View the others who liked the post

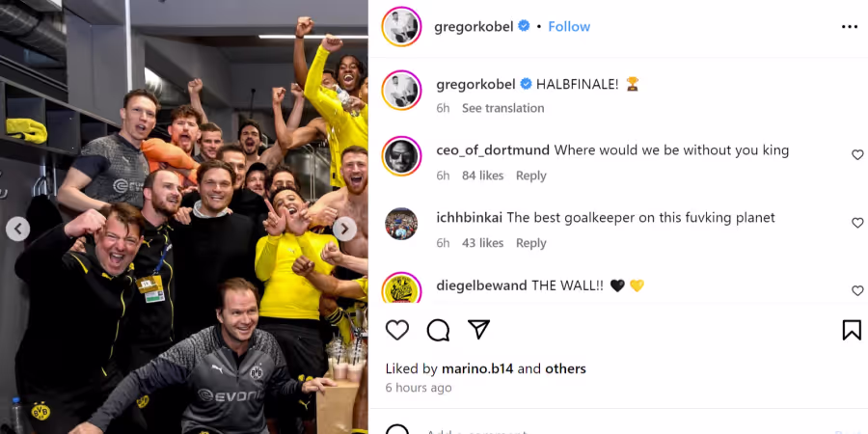(565, 368)
